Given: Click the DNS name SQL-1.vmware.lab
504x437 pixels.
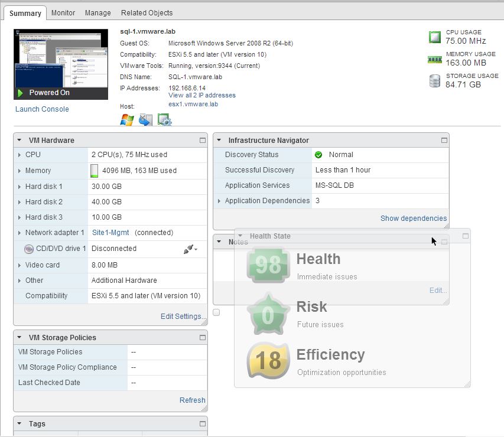Looking at the screenshot, I should [195, 77].
